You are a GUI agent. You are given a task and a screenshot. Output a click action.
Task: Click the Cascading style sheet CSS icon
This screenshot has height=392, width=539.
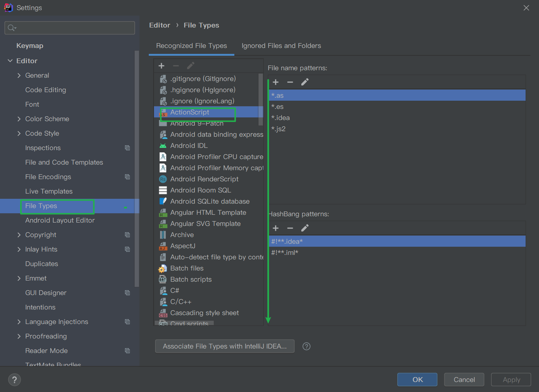[x=163, y=313]
